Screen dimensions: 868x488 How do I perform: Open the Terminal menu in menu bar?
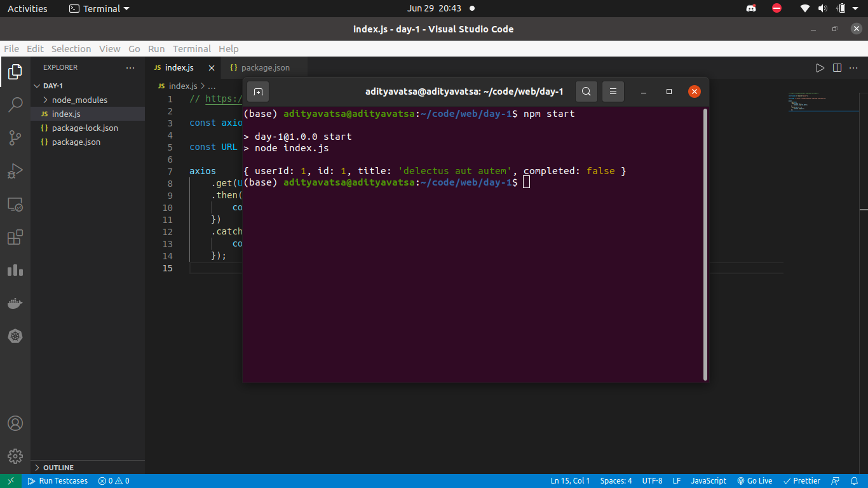pos(192,49)
